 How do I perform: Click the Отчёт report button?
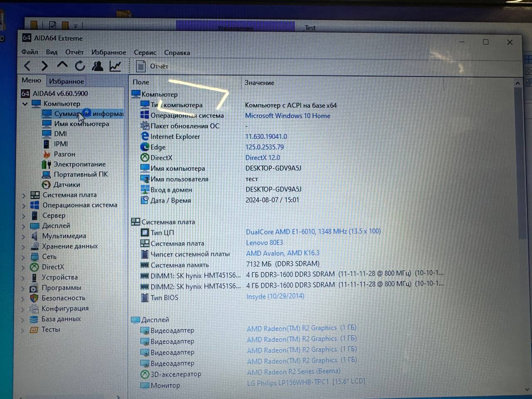click(153, 66)
